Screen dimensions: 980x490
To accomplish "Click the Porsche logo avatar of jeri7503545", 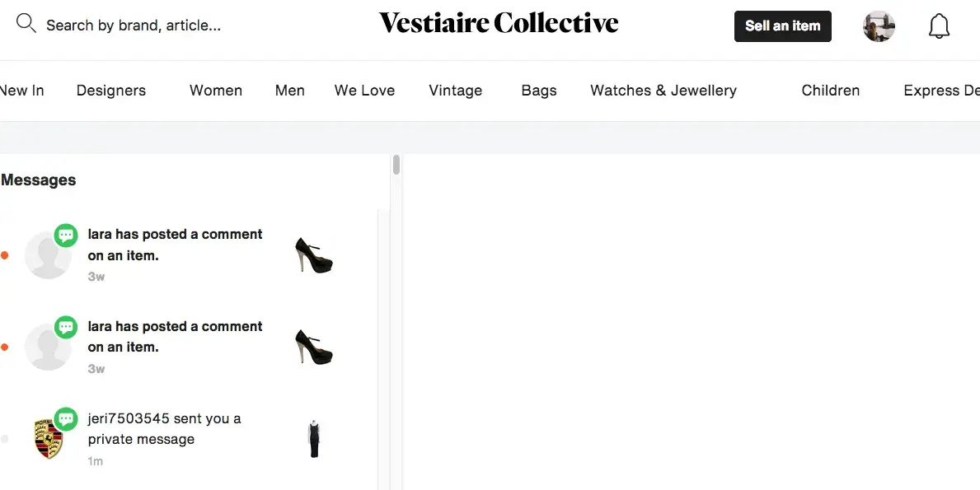I will (x=49, y=438).
